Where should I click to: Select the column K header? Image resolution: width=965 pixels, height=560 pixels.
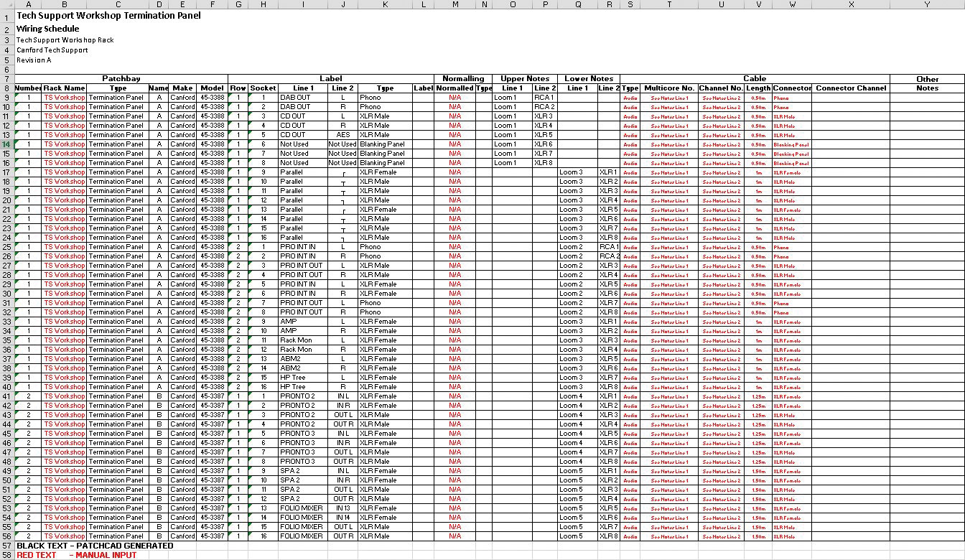(385, 4)
